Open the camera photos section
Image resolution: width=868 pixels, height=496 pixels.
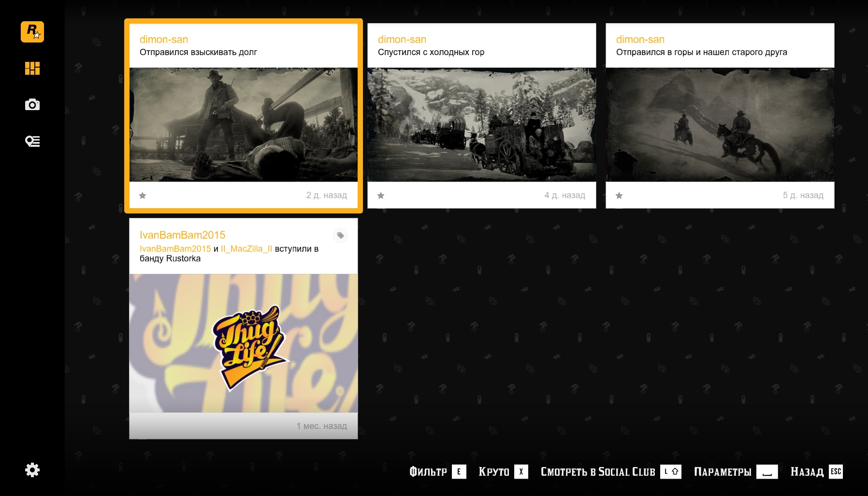point(32,104)
